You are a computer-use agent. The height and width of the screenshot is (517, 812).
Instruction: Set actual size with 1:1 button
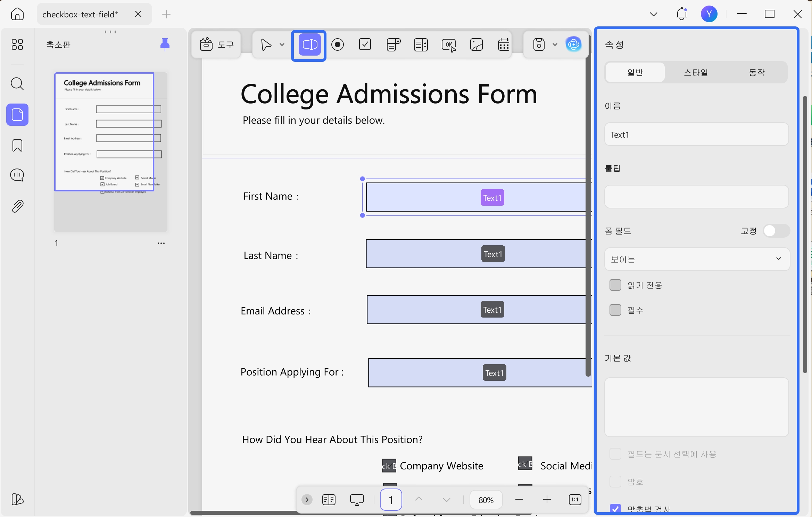[x=575, y=500]
